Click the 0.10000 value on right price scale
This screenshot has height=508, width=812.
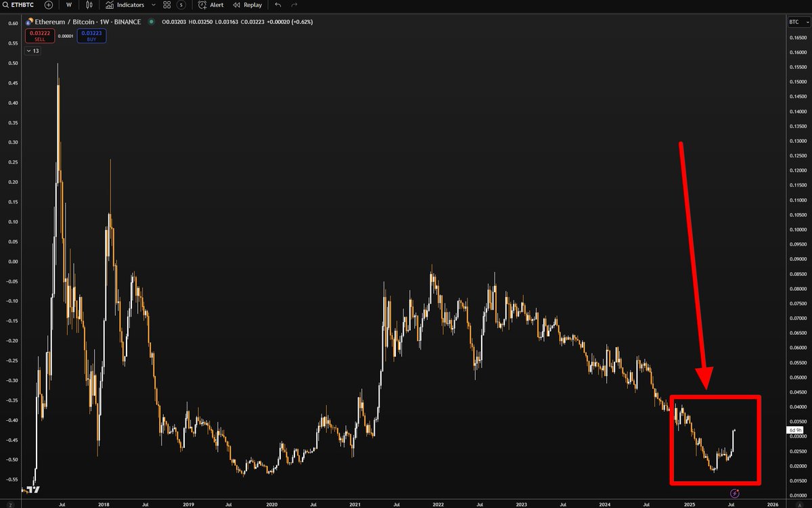click(798, 230)
